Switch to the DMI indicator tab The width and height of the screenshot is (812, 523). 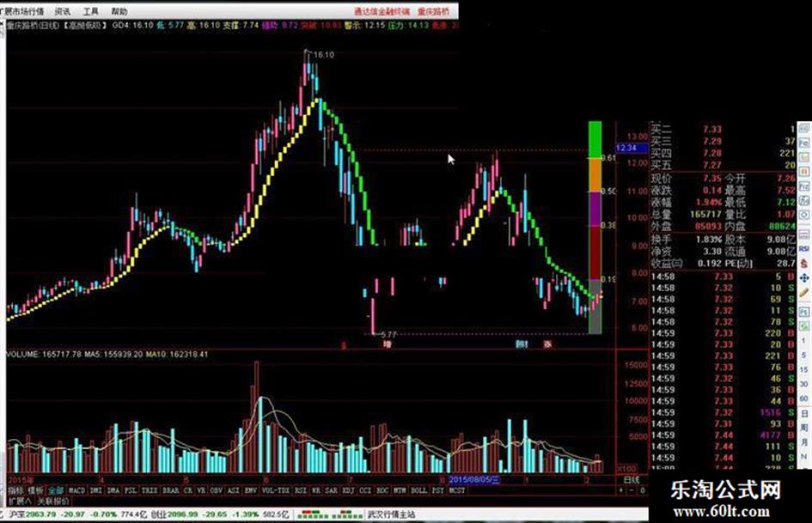95,490
